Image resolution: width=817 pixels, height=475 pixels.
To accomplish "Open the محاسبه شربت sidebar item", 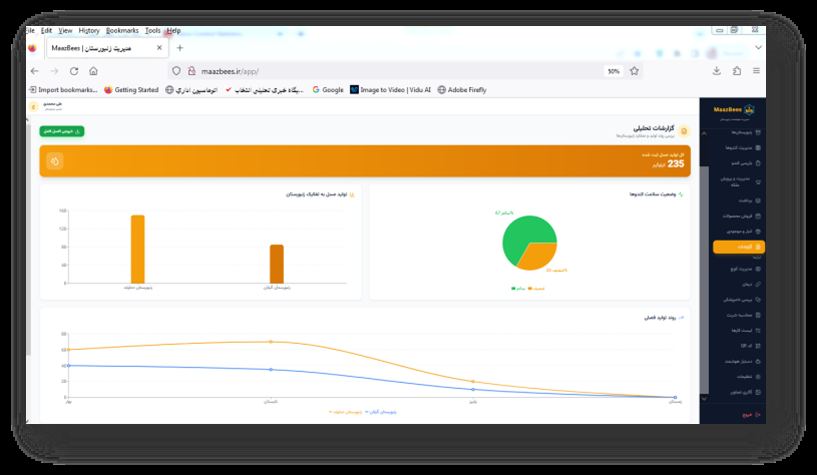I will tap(744, 315).
